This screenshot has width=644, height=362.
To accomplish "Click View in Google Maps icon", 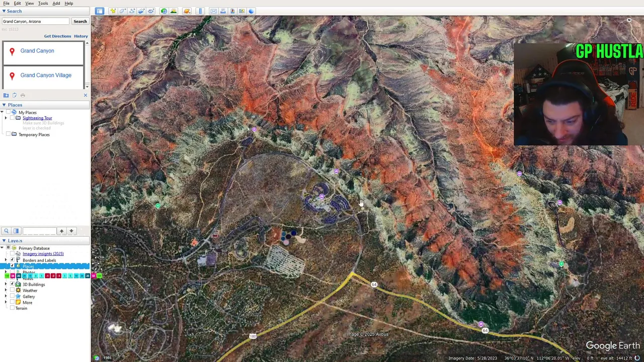I will 242,11.
